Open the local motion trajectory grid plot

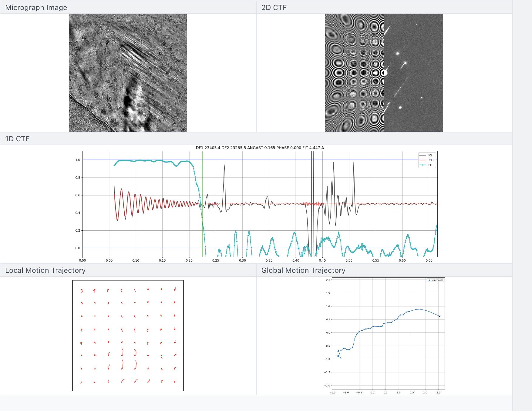point(128,336)
